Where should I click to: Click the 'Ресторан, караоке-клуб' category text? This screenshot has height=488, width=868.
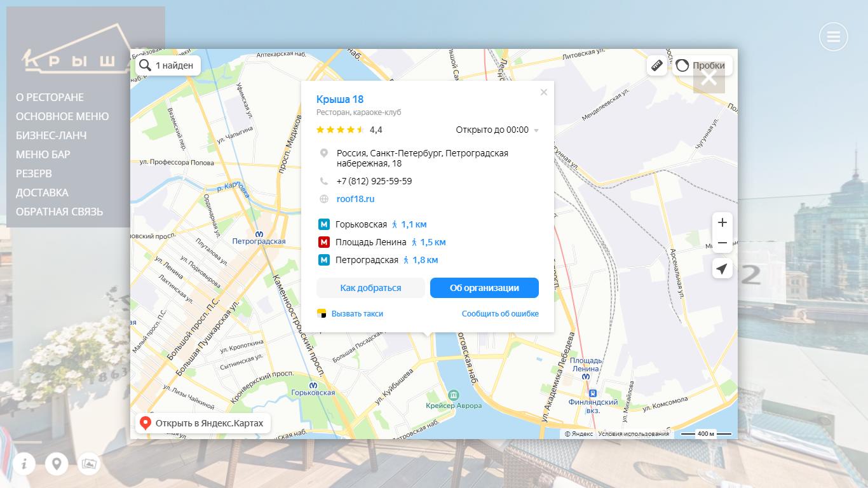point(359,112)
